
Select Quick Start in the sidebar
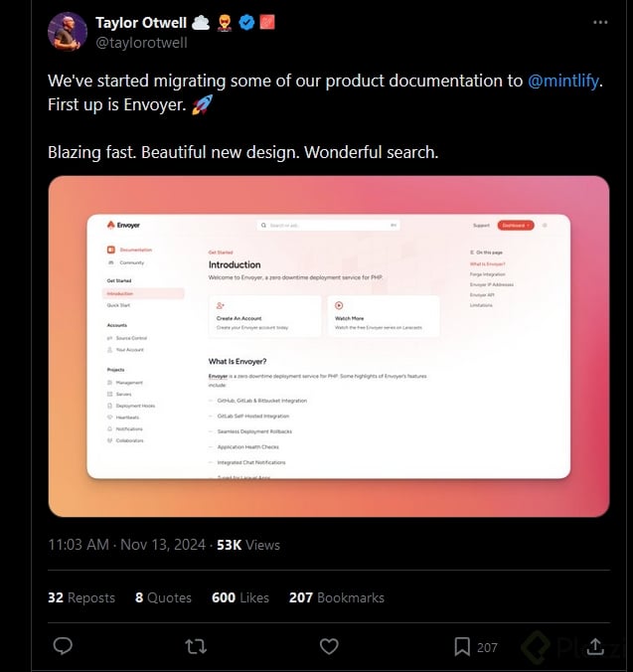coord(118,305)
